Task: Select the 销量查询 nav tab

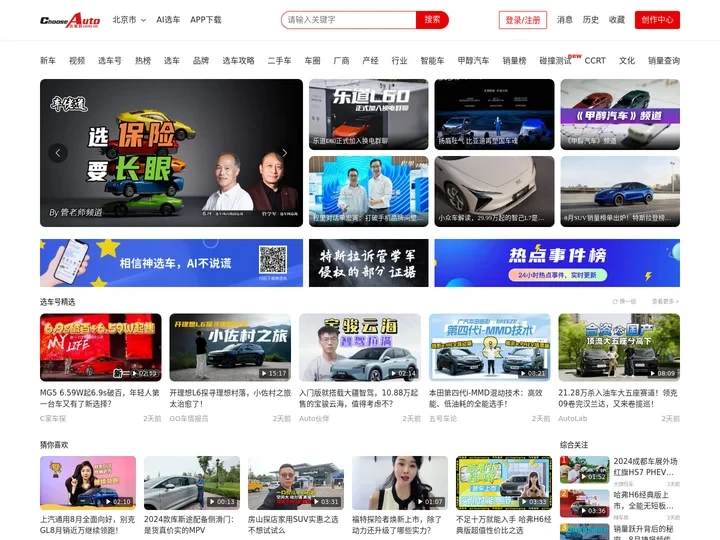Action: tap(664, 61)
